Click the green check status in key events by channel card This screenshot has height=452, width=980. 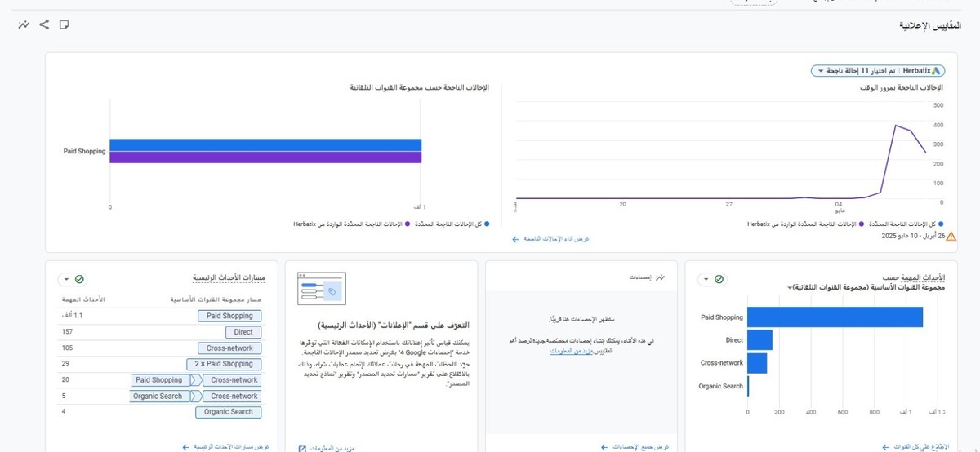[x=719, y=279]
